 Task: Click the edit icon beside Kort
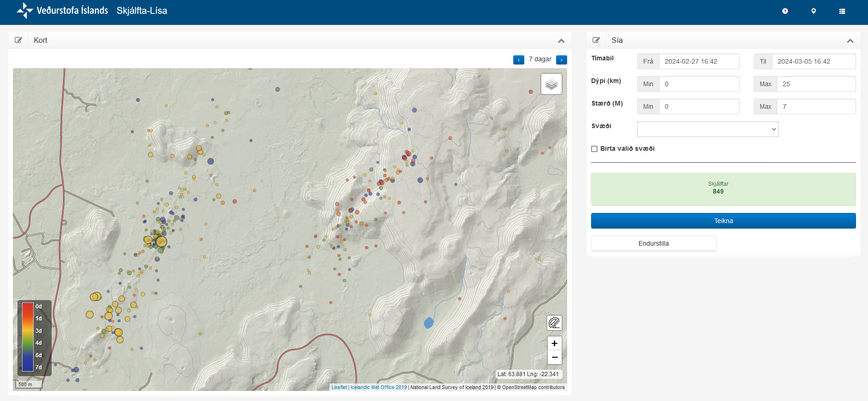coord(18,40)
